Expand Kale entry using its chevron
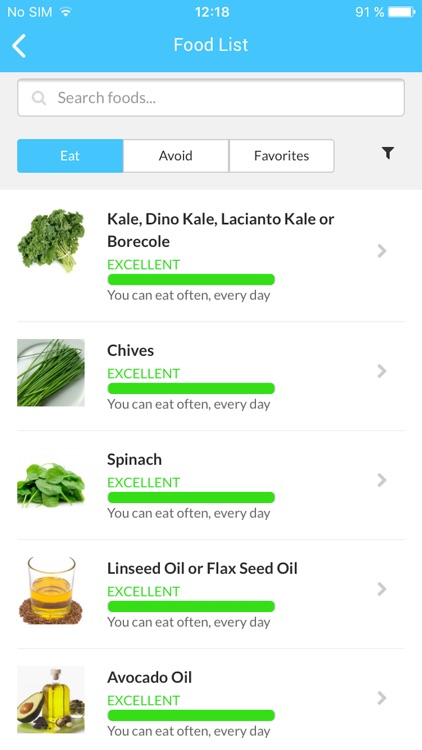Viewport: 422px width, 750px height. [382, 251]
